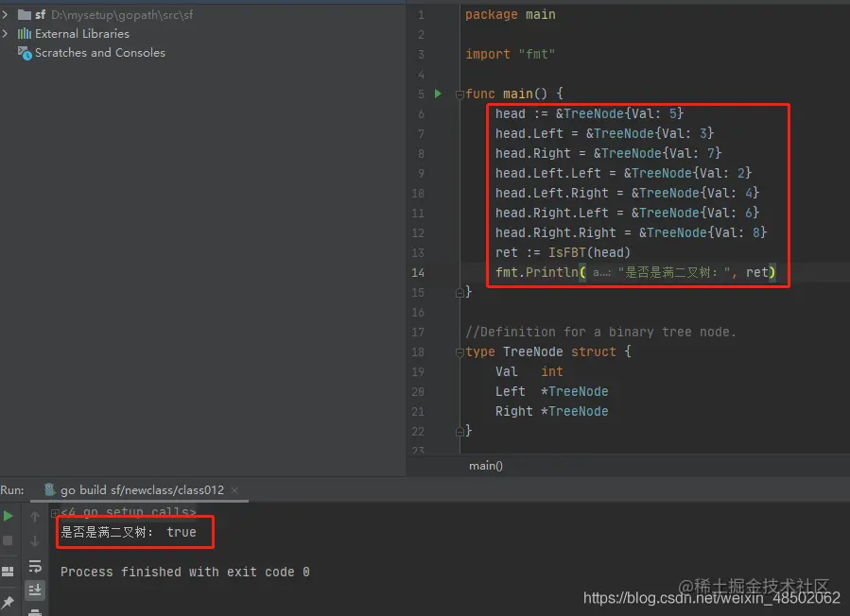
Task: Select the sf project folder row
Action: pyautogui.click(x=105, y=14)
